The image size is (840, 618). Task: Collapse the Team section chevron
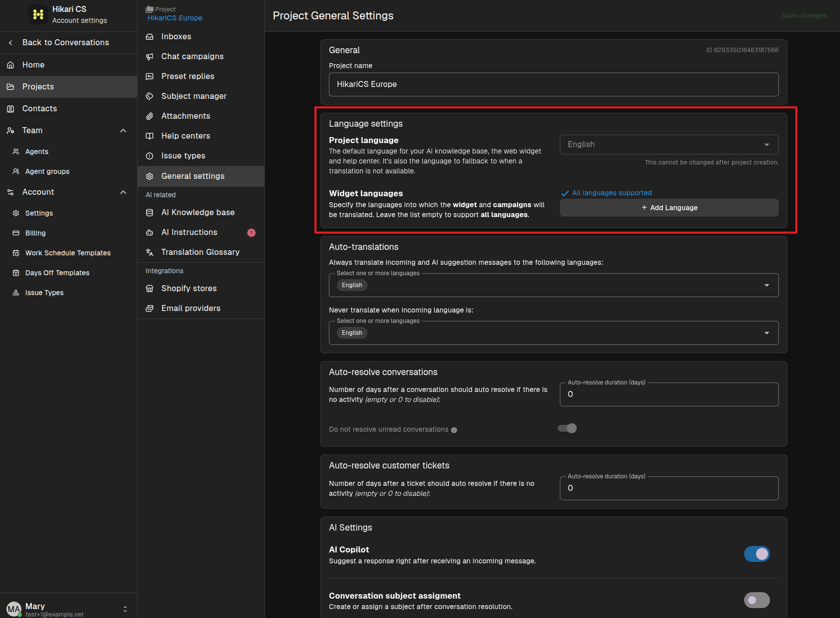click(x=123, y=131)
